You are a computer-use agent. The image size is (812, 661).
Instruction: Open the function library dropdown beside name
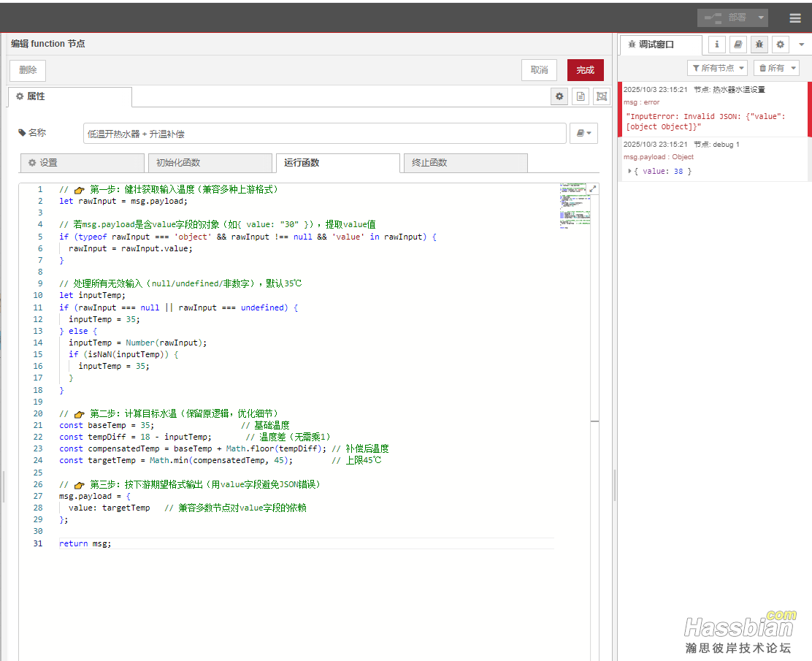coord(583,134)
